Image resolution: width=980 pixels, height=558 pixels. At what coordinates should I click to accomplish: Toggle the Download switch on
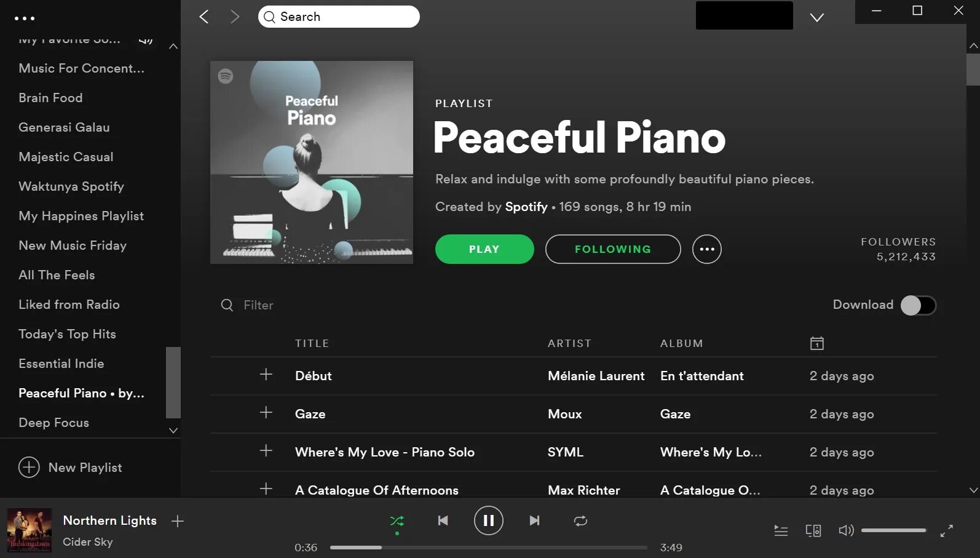918,305
